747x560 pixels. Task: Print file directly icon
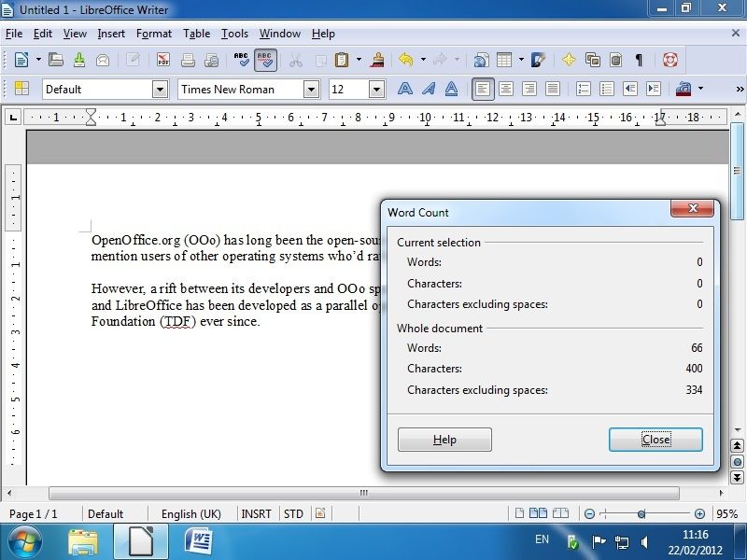point(188,60)
